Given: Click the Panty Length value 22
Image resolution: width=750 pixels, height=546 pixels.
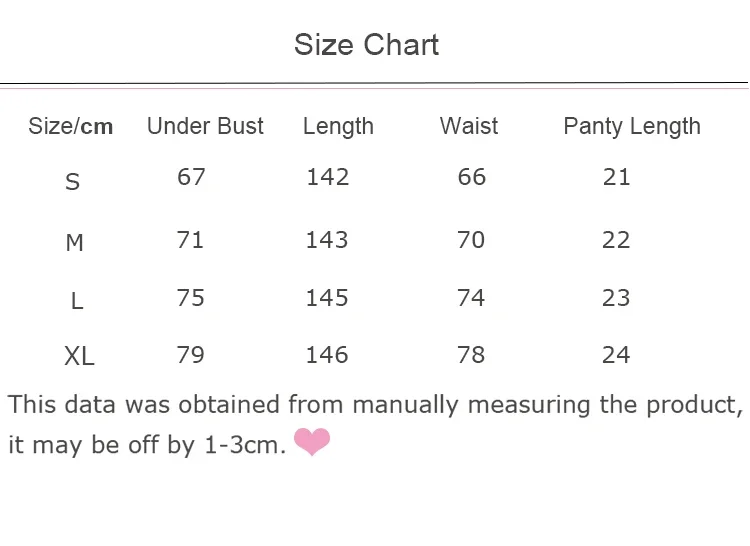Looking at the screenshot, I should (x=616, y=240).
